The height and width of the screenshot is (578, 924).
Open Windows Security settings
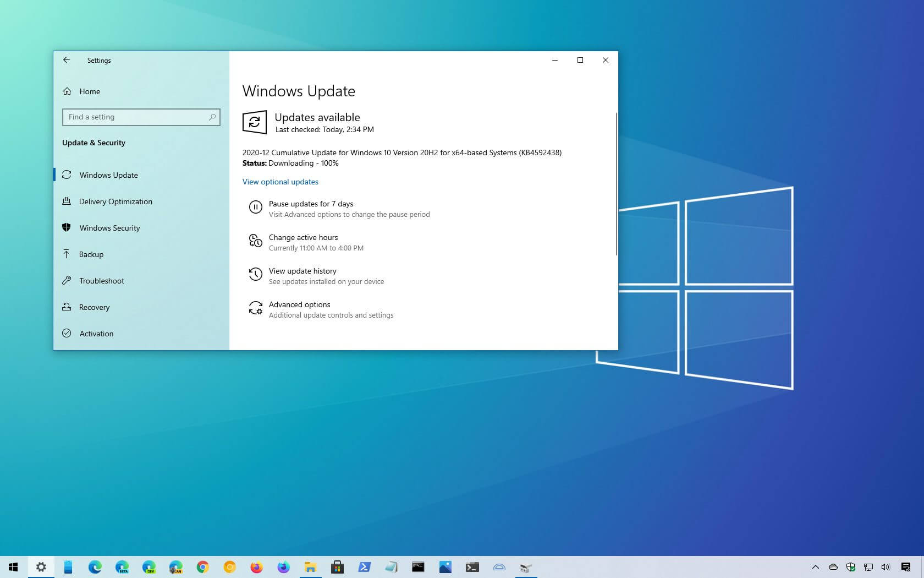[109, 228]
